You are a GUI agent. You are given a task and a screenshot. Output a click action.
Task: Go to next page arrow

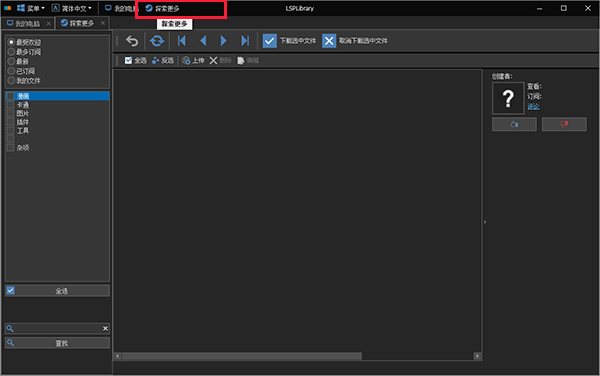(x=223, y=41)
